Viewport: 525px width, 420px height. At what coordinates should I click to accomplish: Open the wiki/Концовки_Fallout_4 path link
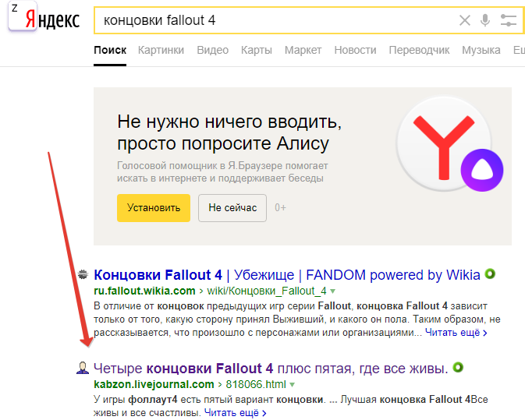tap(267, 291)
